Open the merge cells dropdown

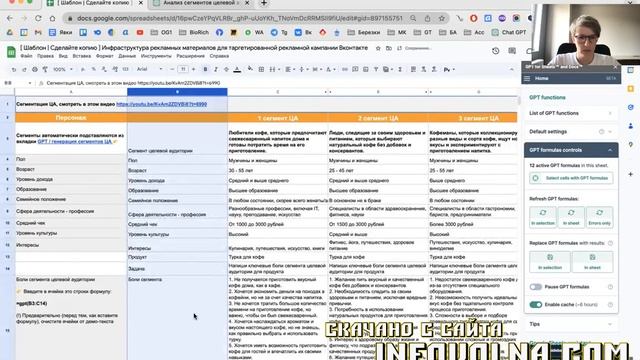click(x=274, y=69)
